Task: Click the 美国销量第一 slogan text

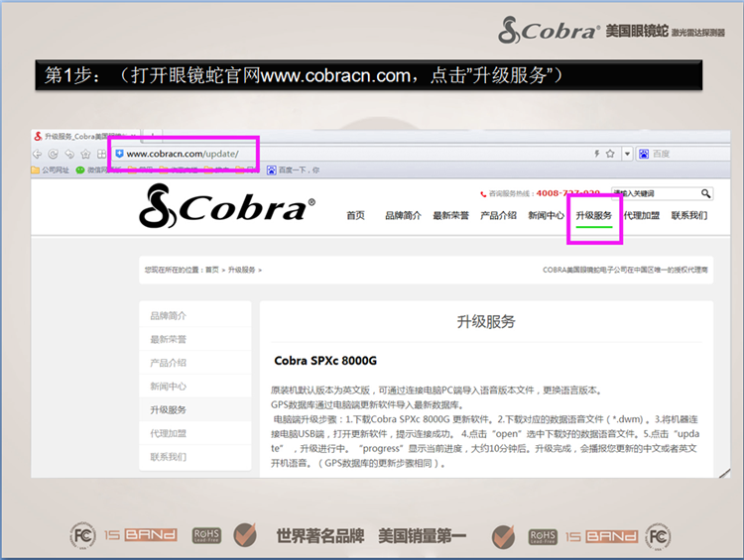Action: tap(423, 536)
